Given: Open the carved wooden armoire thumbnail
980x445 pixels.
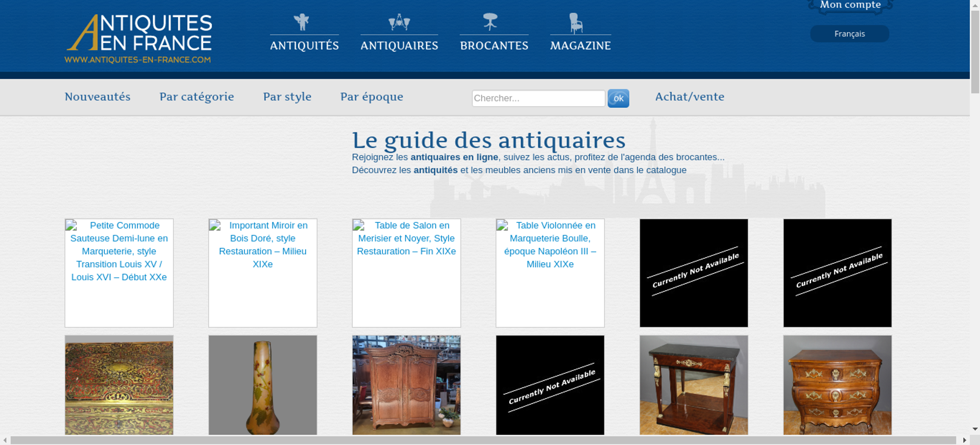Looking at the screenshot, I should [x=406, y=385].
